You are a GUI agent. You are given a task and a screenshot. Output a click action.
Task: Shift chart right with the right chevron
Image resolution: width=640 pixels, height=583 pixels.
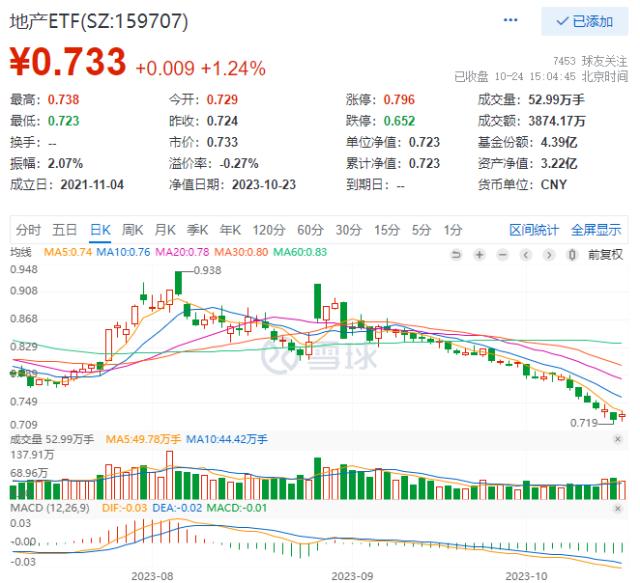click(549, 255)
